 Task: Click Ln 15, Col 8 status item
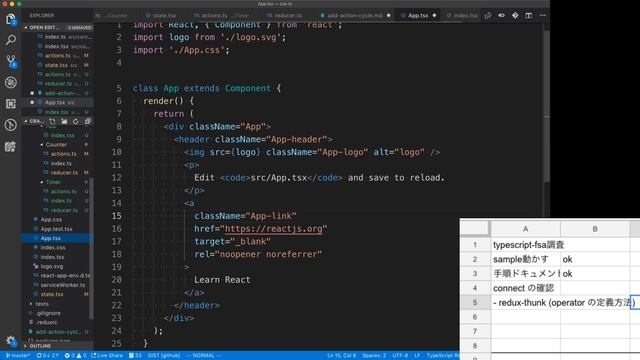(341, 356)
